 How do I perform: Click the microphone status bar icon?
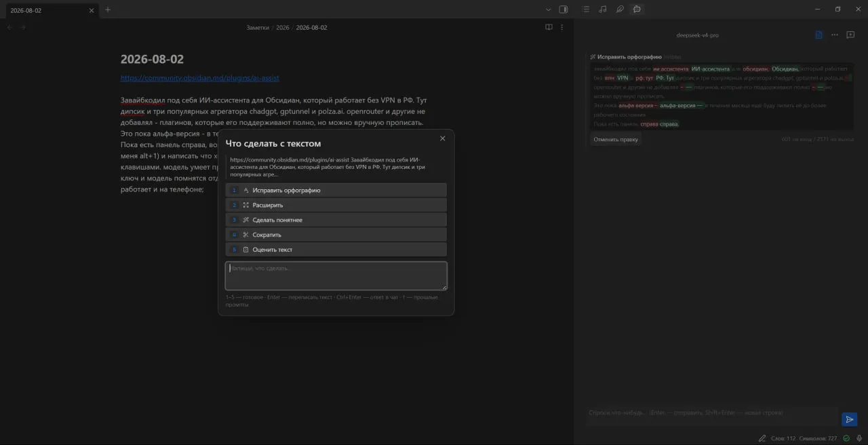coord(859,438)
